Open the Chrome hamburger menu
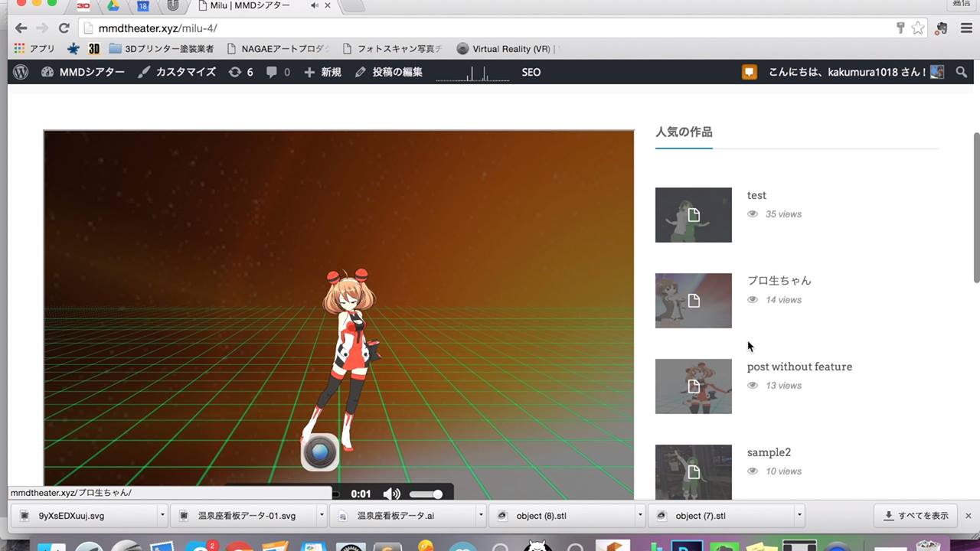 coord(965,28)
